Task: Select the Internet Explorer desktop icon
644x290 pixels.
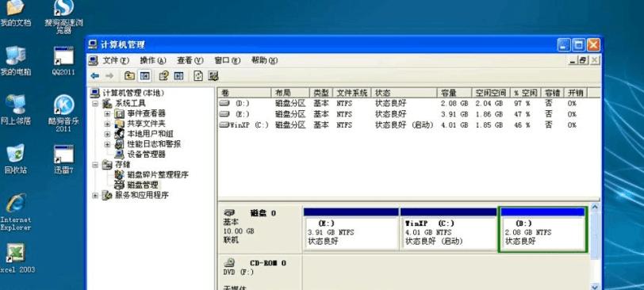Action: [x=16, y=212]
